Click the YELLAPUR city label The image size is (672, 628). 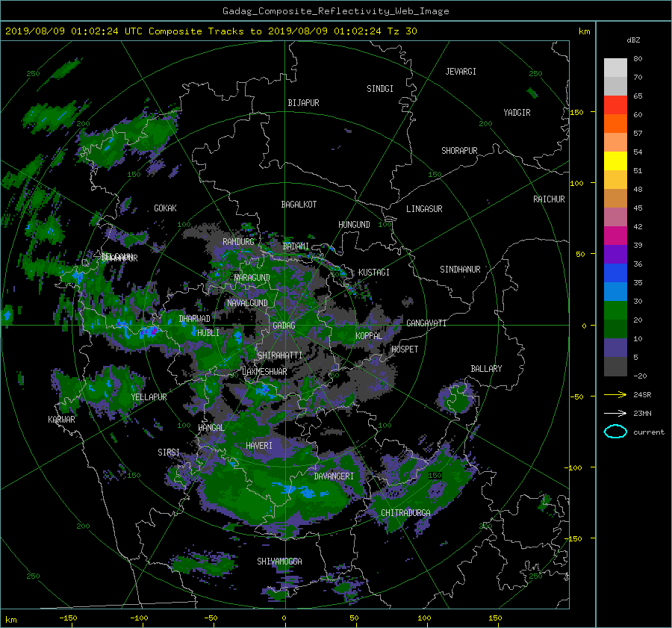point(149,397)
